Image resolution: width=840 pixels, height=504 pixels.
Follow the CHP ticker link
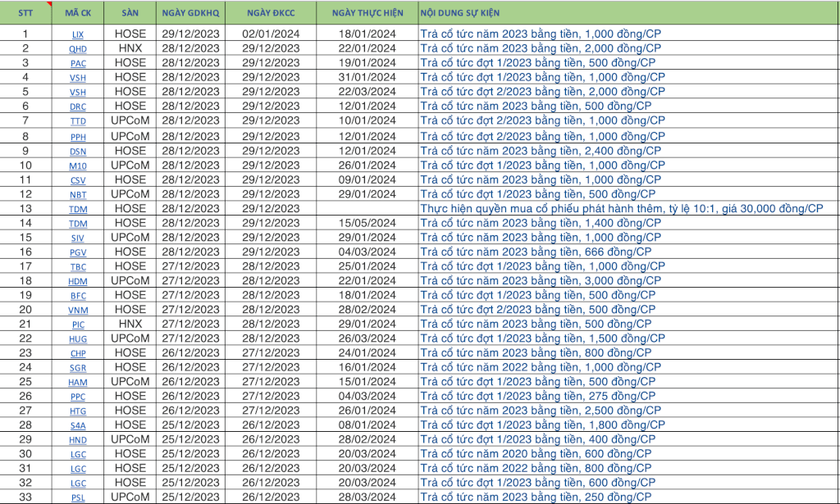pos(78,354)
